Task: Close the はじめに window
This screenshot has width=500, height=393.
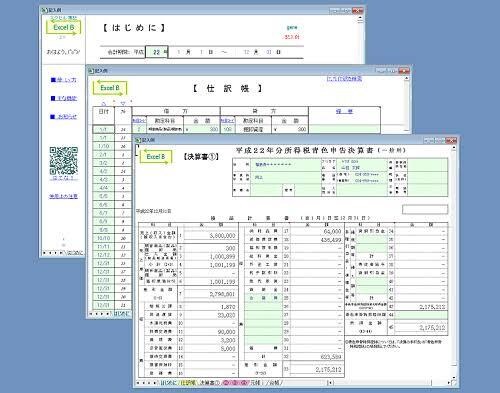Action: pyautogui.click(x=357, y=10)
